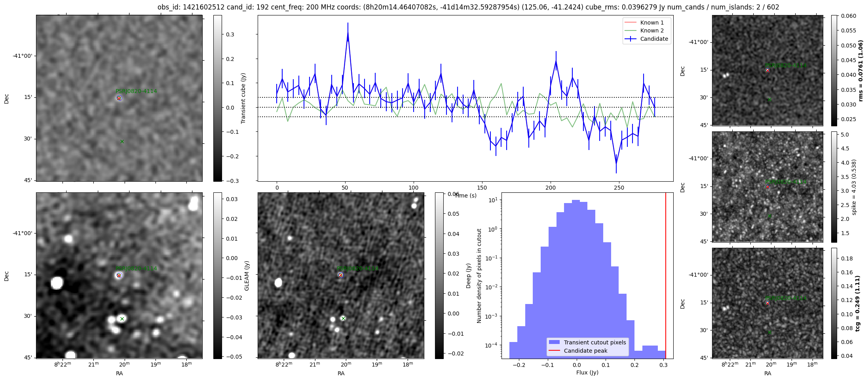Click the brightest source left of the pulsar in GLEAM image
This screenshot has height=380, width=868.
57,283
